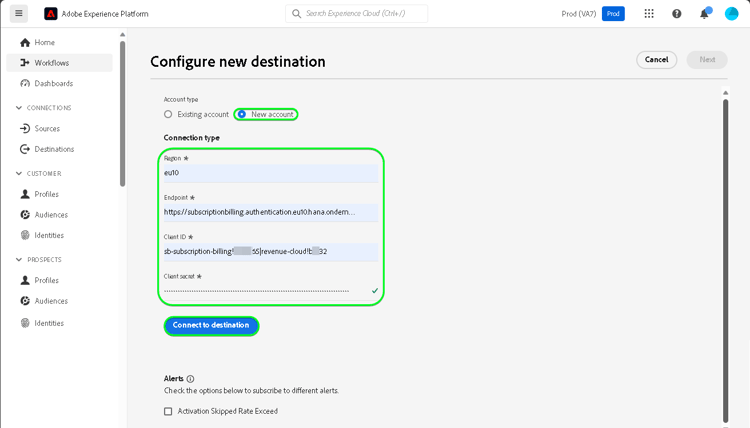
Task: Collapse the Connections section
Action: 19,108
